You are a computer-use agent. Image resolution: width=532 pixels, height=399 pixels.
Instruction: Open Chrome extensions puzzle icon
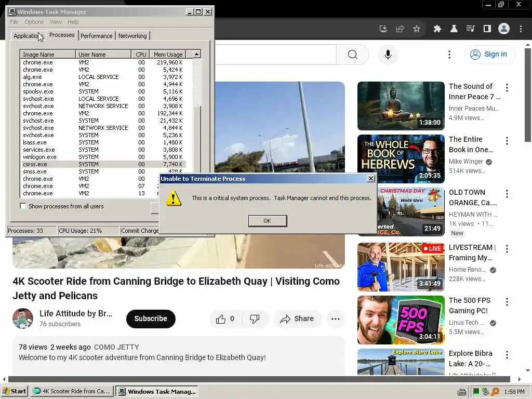pos(437,29)
